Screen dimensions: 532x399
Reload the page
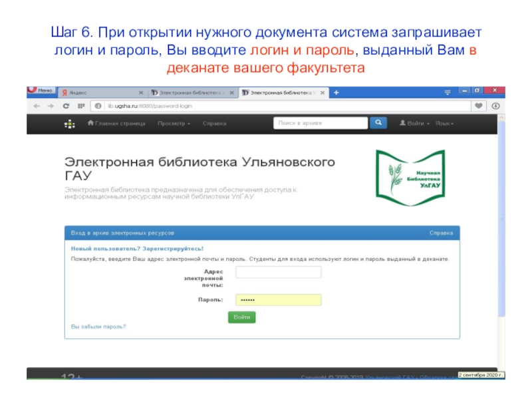tap(66, 106)
